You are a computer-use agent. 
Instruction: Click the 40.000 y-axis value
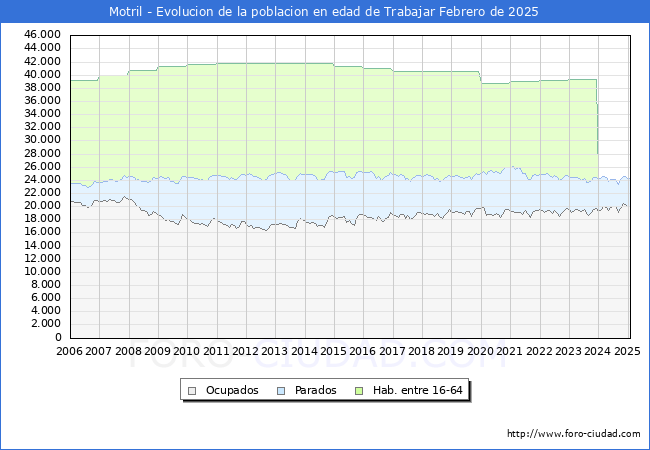pos(43,75)
